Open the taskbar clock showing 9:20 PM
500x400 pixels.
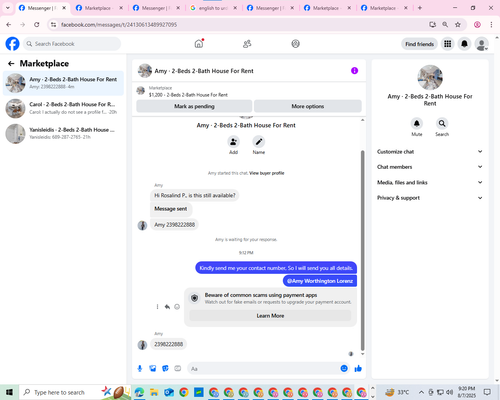[x=467, y=392]
